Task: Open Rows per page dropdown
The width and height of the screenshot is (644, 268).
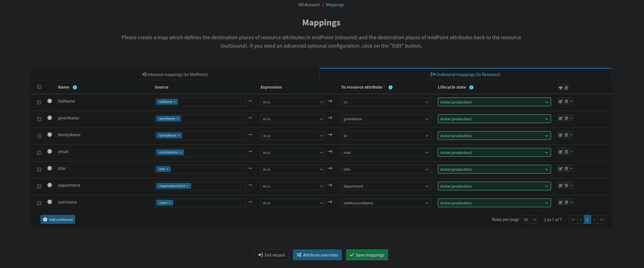Action: 529,220
